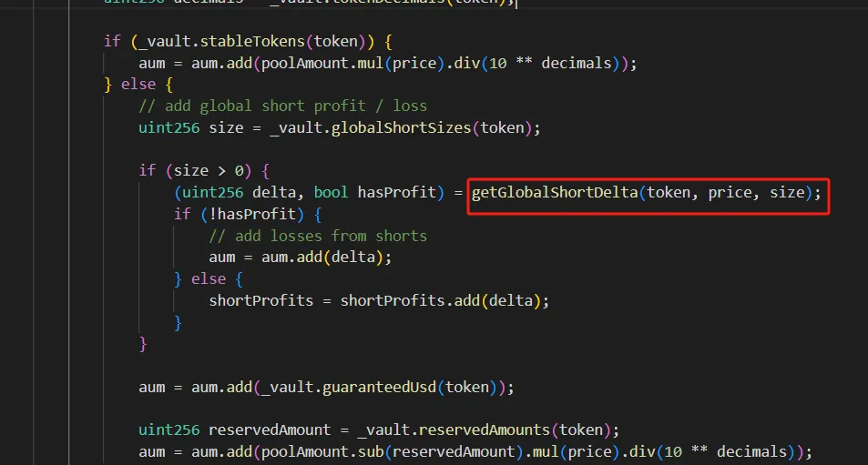The width and height of the screenshot is (868, 465).
Task: Click the guaranteedUsd method call
Action: (379, 387)
